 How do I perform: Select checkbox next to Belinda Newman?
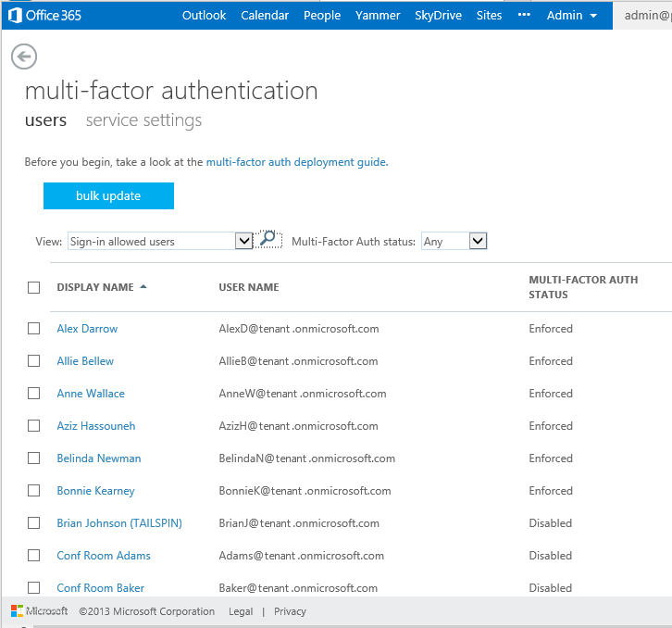pos(34,458)
